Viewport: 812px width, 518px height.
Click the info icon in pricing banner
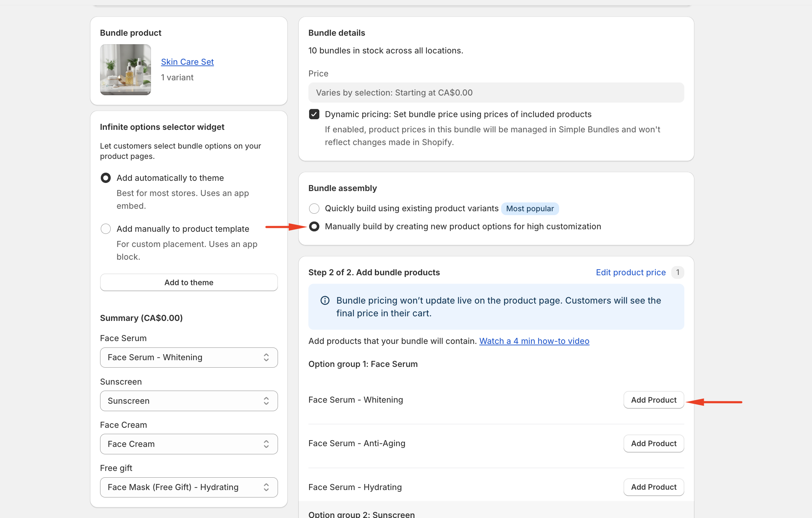click(325, 300)
